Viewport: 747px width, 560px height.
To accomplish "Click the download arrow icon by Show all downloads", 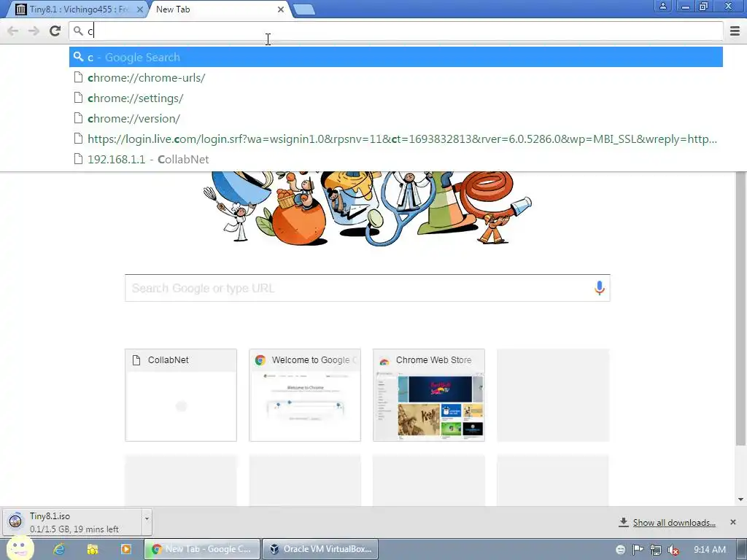I will click(623, 522).
